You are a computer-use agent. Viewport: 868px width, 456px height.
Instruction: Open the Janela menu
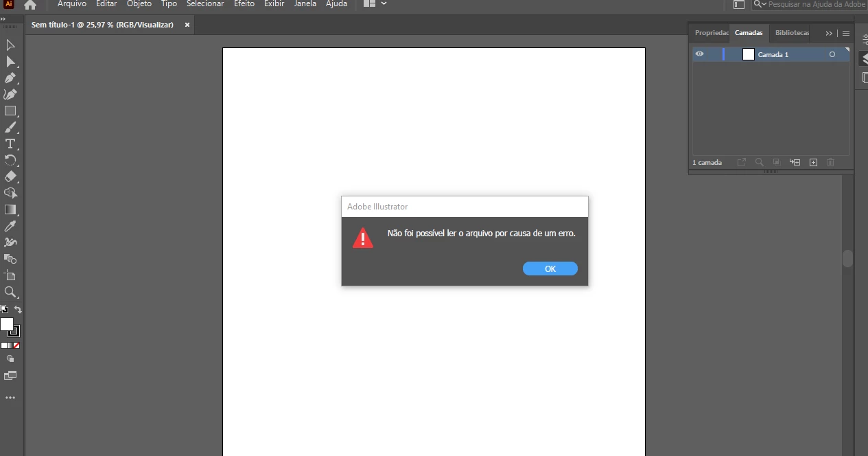click(x=305, y=4)
